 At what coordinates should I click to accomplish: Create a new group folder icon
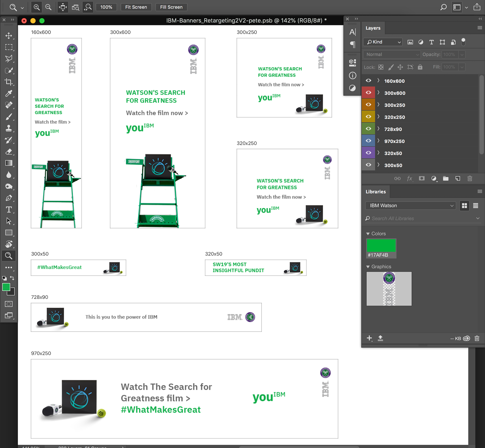(446, 179)
